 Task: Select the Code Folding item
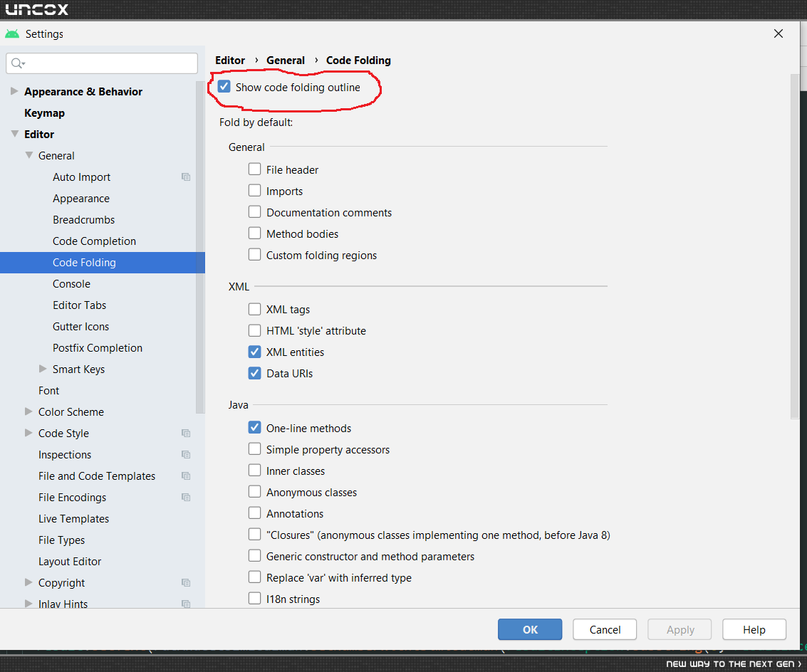point(103,263)
